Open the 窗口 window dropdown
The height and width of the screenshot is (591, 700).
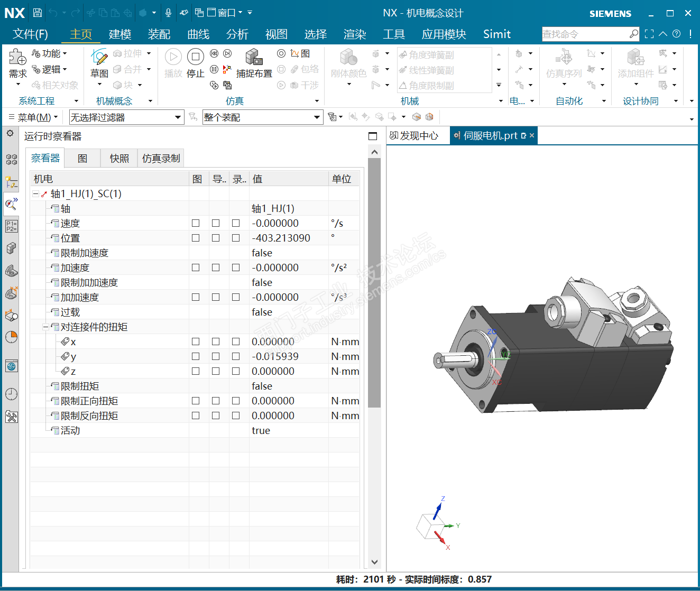click(225, 13)
